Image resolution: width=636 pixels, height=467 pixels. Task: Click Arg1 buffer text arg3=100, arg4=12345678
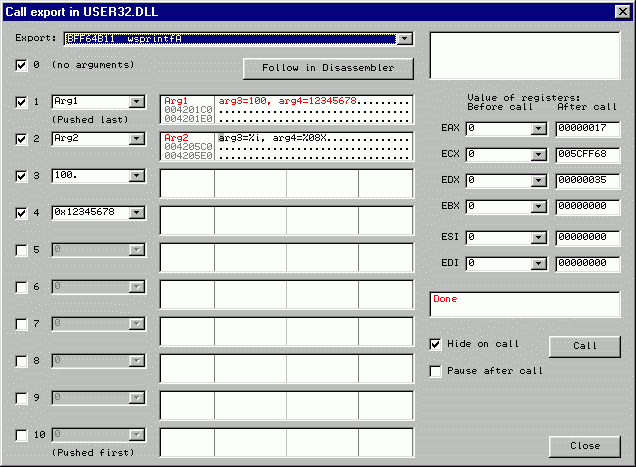click(x=288, y=101)
